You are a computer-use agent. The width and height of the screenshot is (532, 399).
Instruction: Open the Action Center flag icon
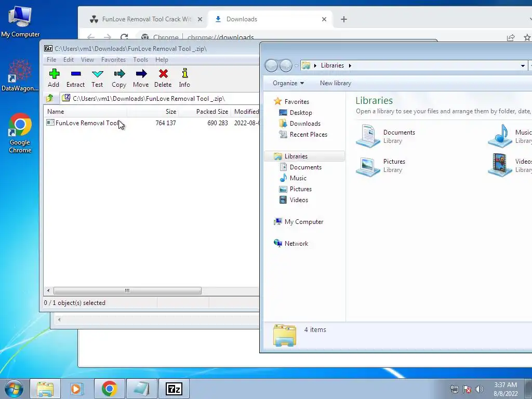click(x=467, y=389)
